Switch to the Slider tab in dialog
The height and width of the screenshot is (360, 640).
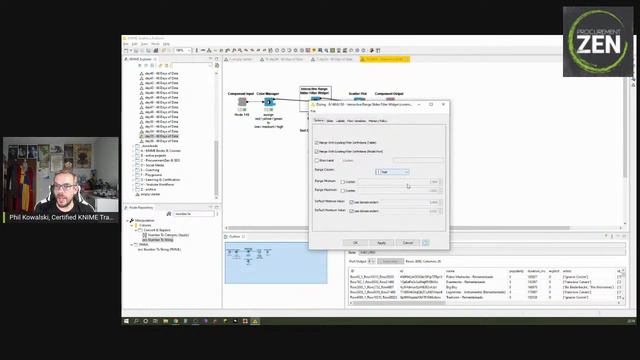pos(330,121)
